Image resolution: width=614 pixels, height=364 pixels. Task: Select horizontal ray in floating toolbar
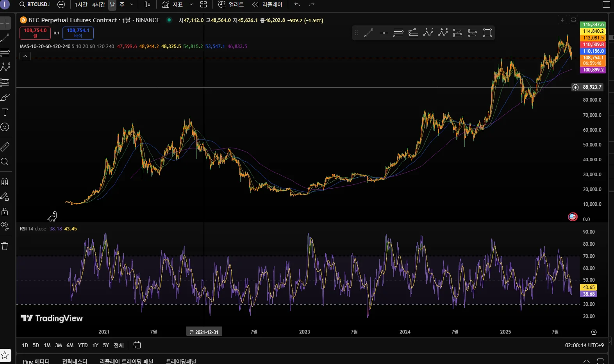(x=383, y=33)
